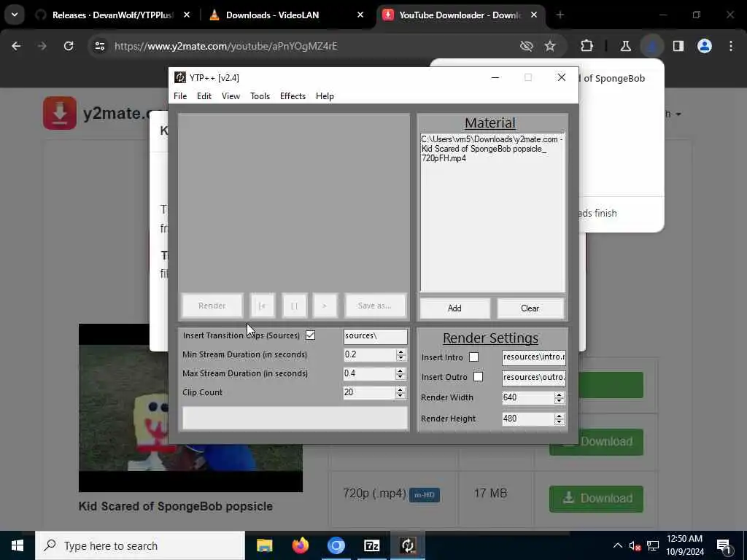Decrease Max Stream Duration with down arrow
Image resolution: width=747 pixels, height=560 pixels.
[400, 377]
